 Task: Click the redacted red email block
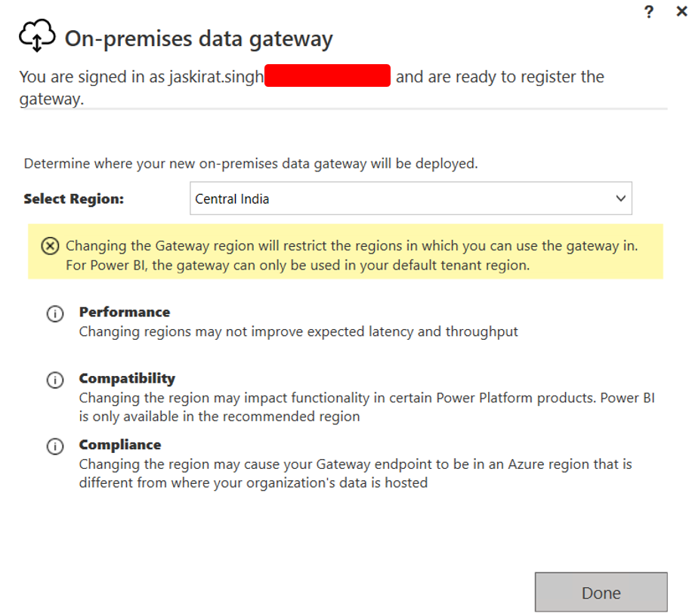click(327, 75)
